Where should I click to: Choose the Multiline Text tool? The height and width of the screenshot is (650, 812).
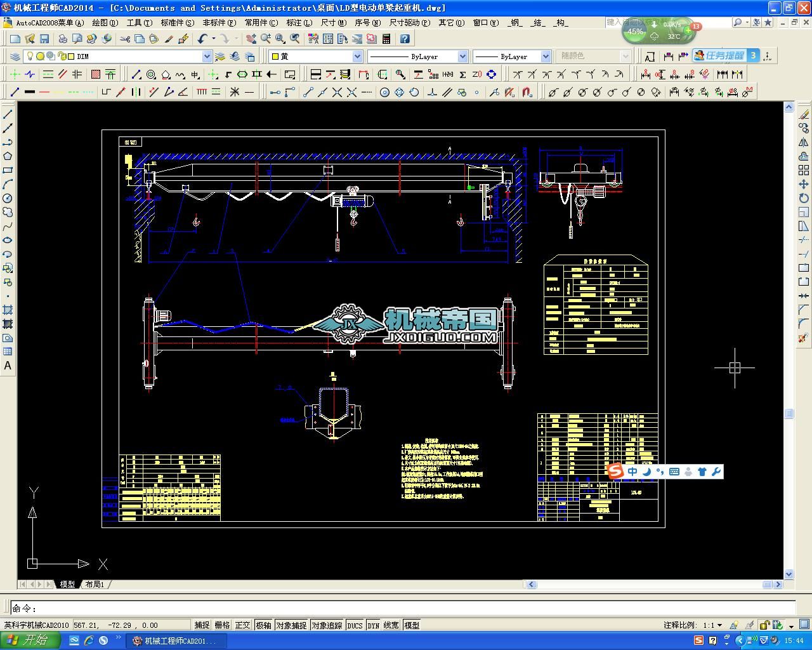[8, 366]
